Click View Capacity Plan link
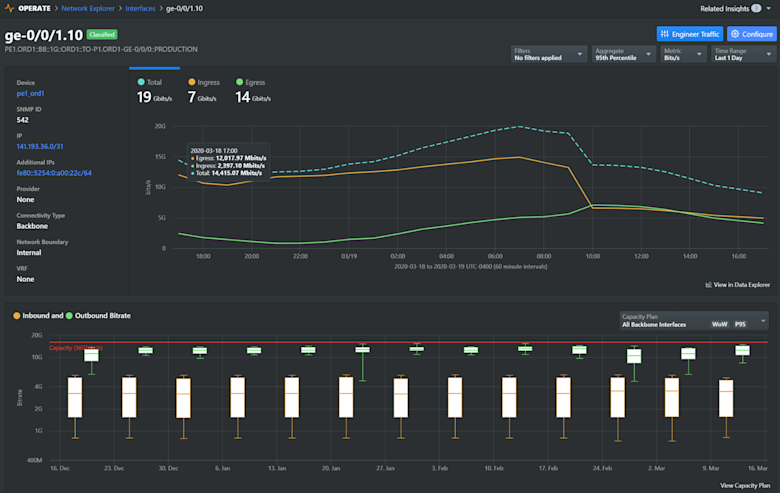This screenshot has width=780, height=493. (745, 486)
